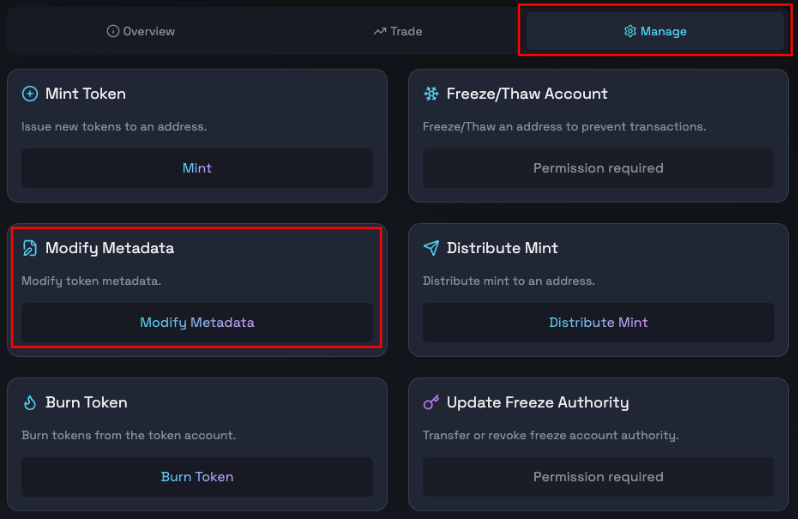Open the Trade tab
Screen dimensions: 798x519
398,31
